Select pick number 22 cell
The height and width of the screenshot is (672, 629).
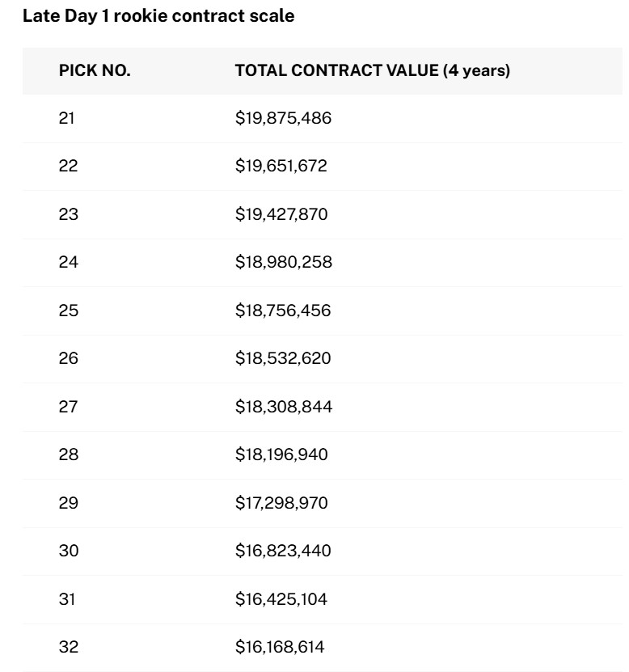click(x=67, y=166)
